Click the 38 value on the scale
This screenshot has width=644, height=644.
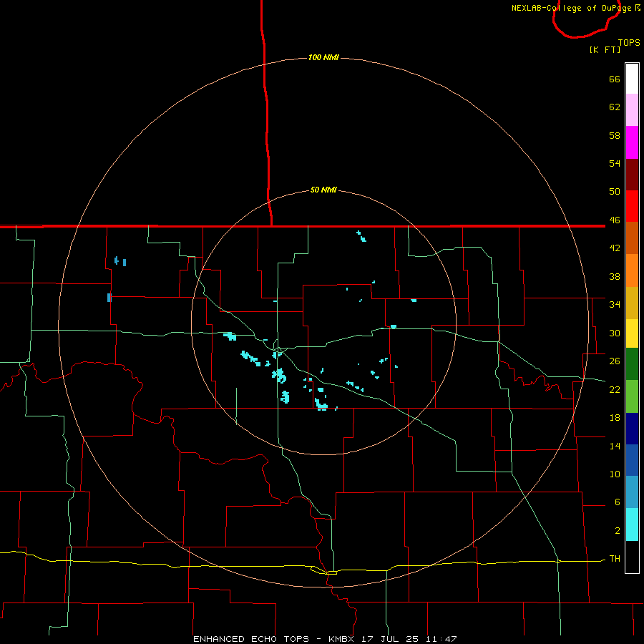[x=615, y=276]
